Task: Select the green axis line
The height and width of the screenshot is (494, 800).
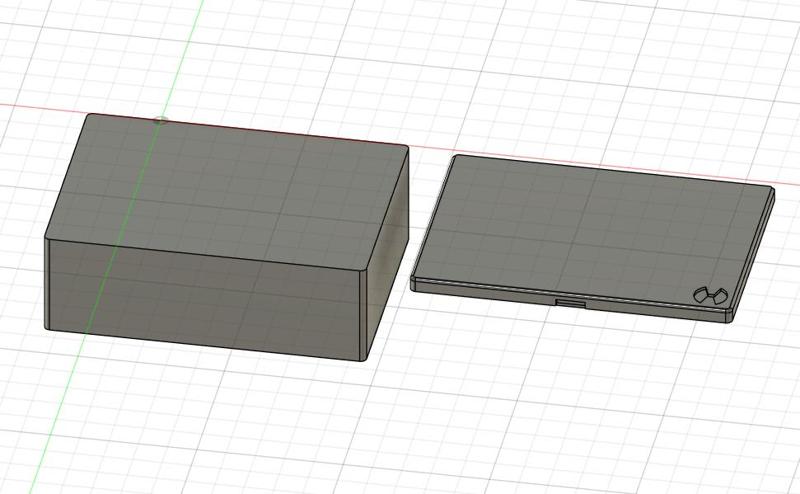Action: click(x=116, y=247)
